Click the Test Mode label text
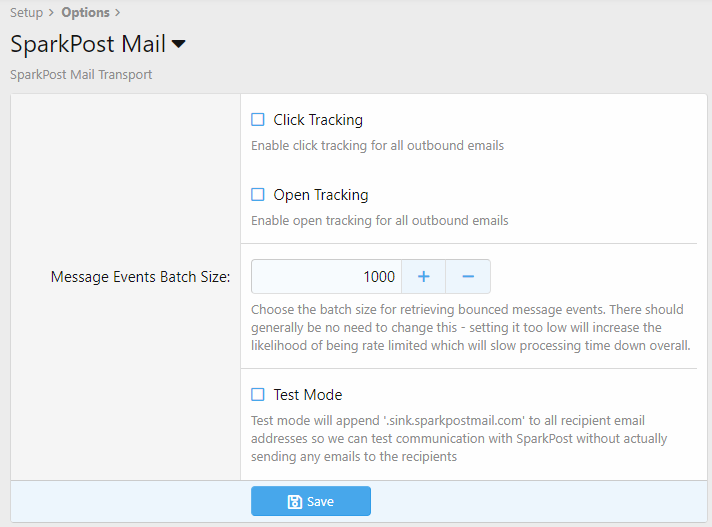Viewport: 712px width, 527px height. 307,395
